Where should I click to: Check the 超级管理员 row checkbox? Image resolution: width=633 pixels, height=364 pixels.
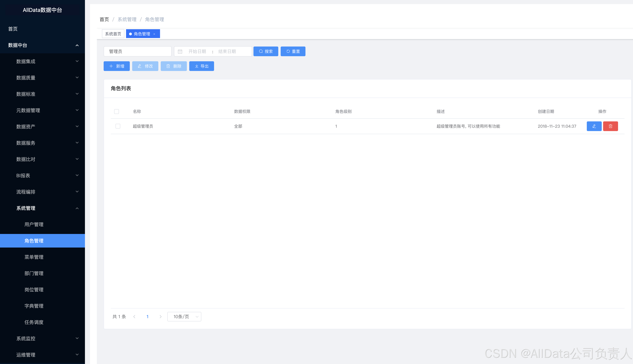[x=118, y=126]
